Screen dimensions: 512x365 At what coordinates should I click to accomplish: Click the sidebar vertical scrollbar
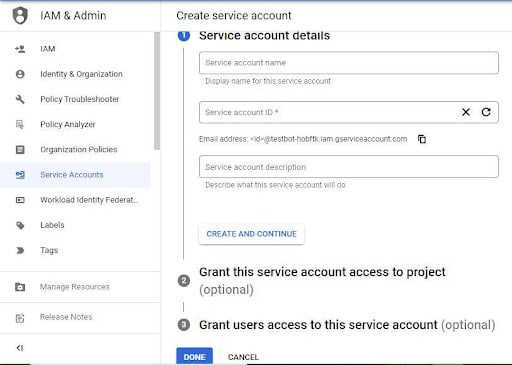[x=157, y=91]
